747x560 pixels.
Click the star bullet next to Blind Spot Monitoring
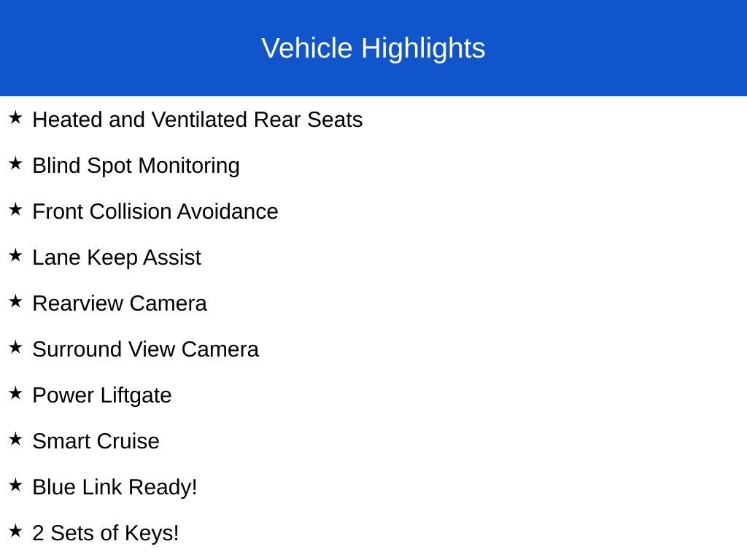tap(16, 163)
